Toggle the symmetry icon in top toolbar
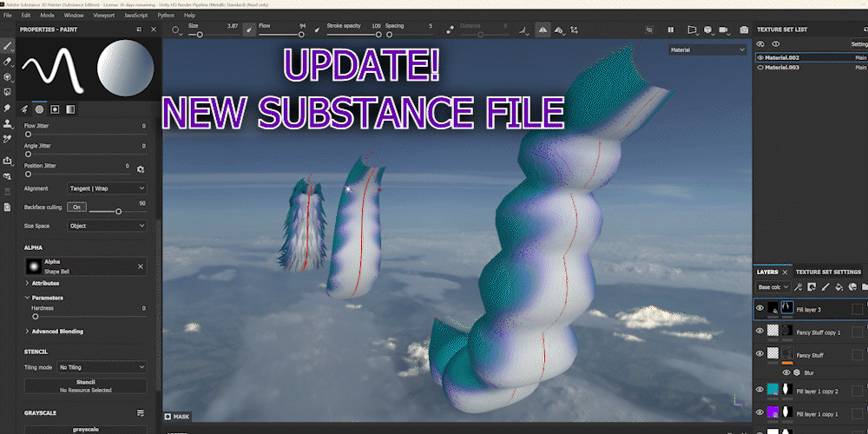868x434 pixels. point(542,30)
